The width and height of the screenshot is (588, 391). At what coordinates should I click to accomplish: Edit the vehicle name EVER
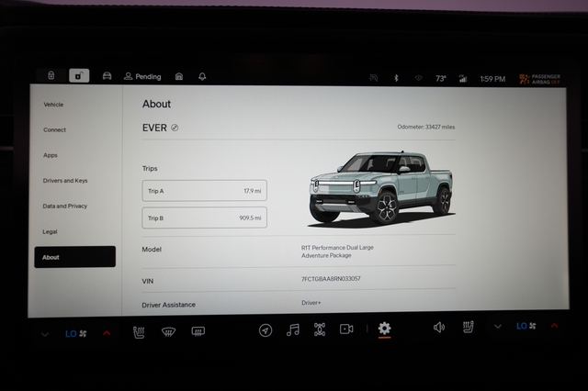[175, 128]
